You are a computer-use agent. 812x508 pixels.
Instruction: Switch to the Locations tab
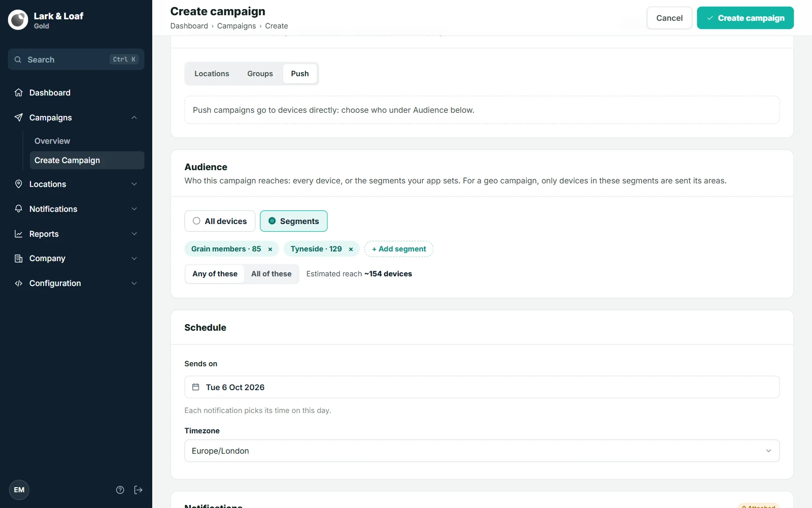pyautogui.click(x=212, y=74)
